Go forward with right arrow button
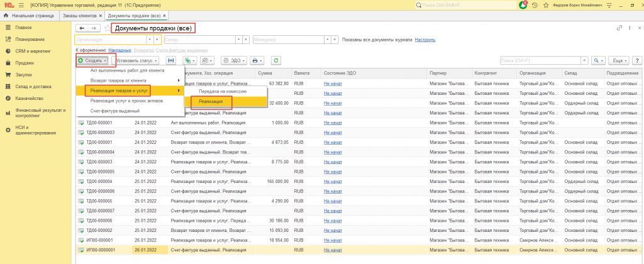The width and height of the screenshot is (644, 264). 94,28
